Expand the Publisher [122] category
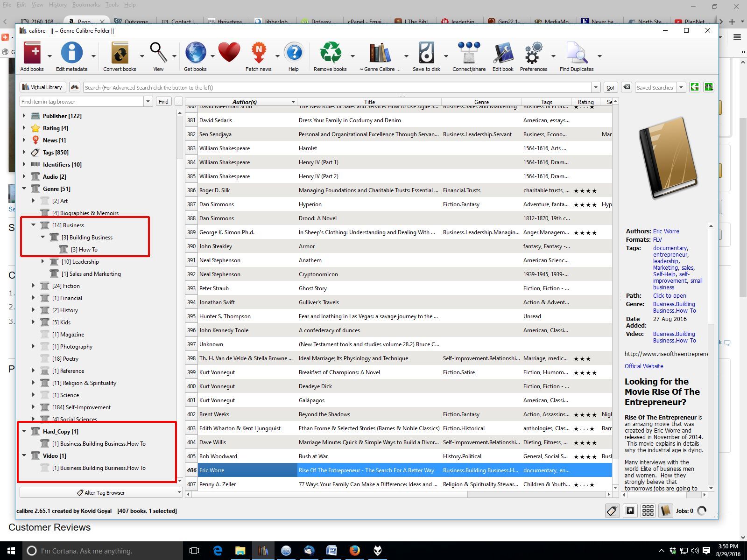This screenshot has width=747, height=560. (24, 116)
